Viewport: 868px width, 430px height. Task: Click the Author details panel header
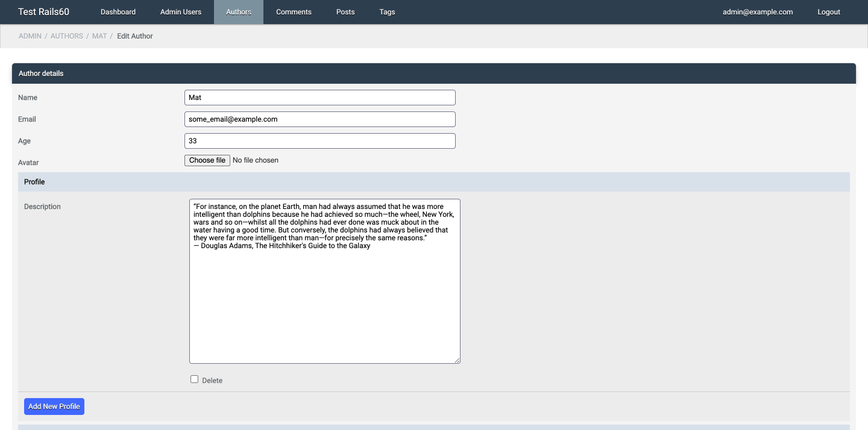(434, 73)
